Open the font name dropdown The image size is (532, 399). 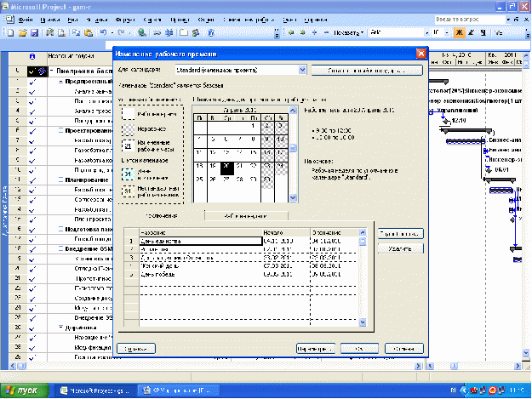pyautogui.click(x=427, y=33)
